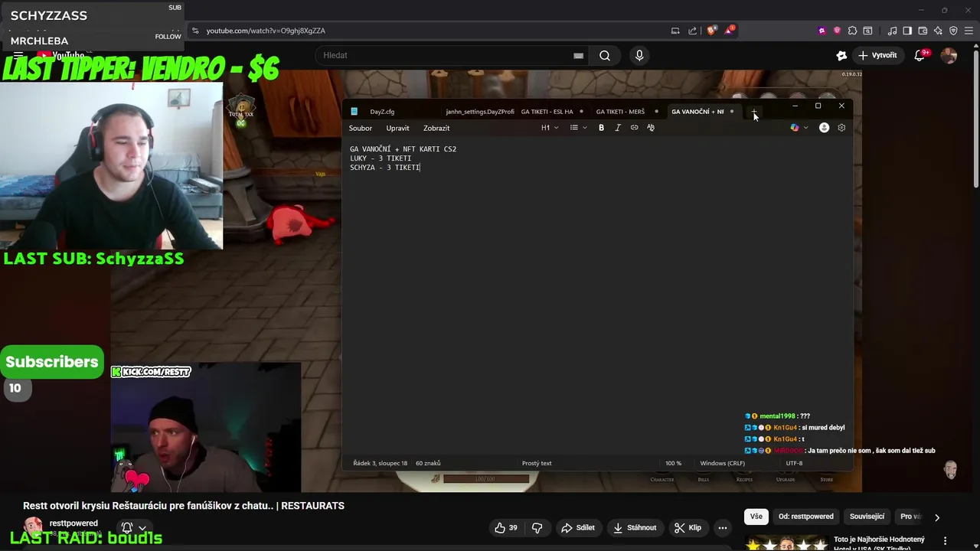
Task: Clear formatting with the Ab icon
Action: [x=651, y=128]
